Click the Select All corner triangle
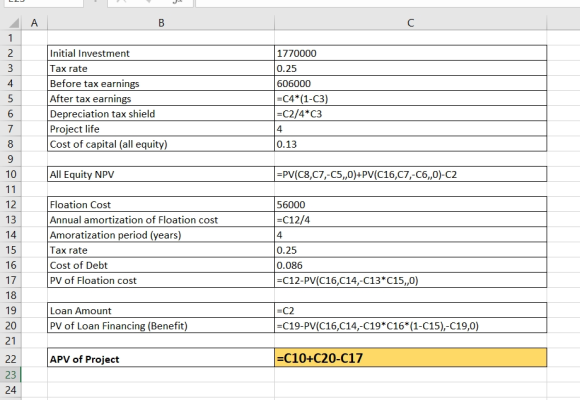This screenshot has width=580, height=400. tap(13, 23)
